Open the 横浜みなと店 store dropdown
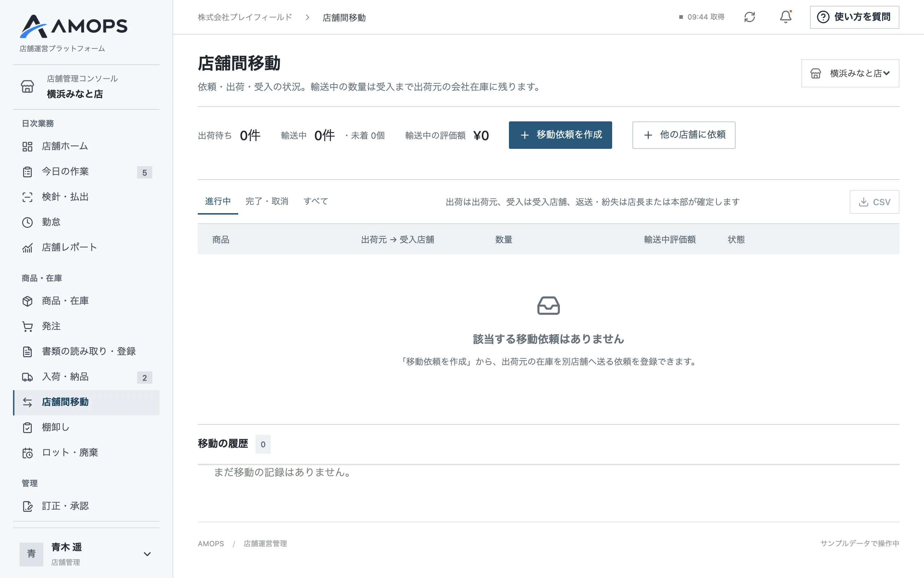The height and width of the screenshot is (578, 924). [x=850, y=73]
